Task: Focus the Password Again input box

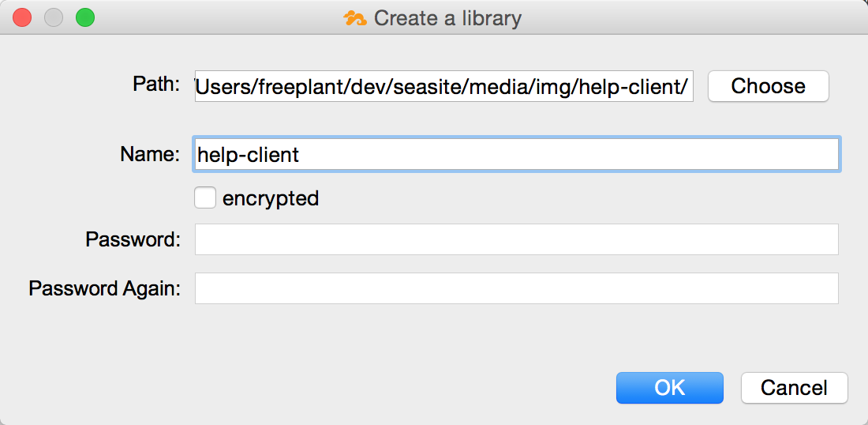Action: point(517,288)
